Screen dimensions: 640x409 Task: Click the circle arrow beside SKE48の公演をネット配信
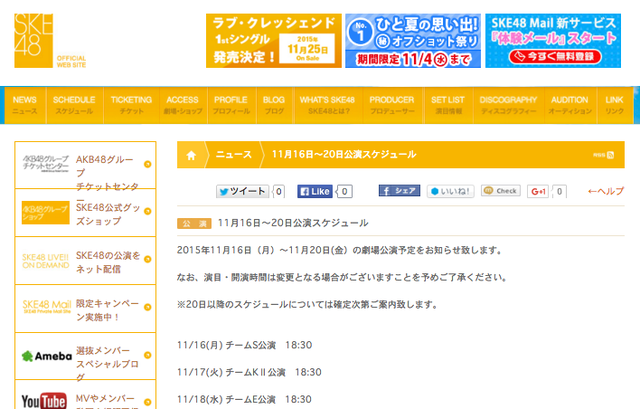tap(148, 259)
